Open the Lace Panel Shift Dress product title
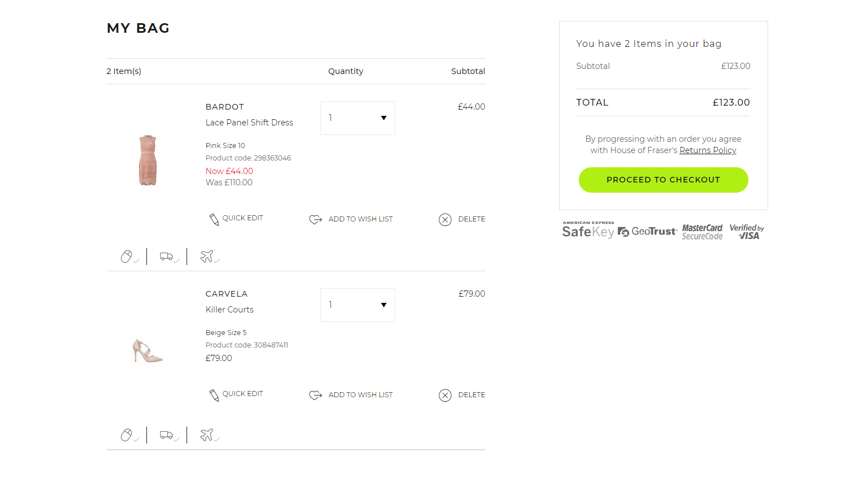 pyautogui.click(x=249, y=123)
